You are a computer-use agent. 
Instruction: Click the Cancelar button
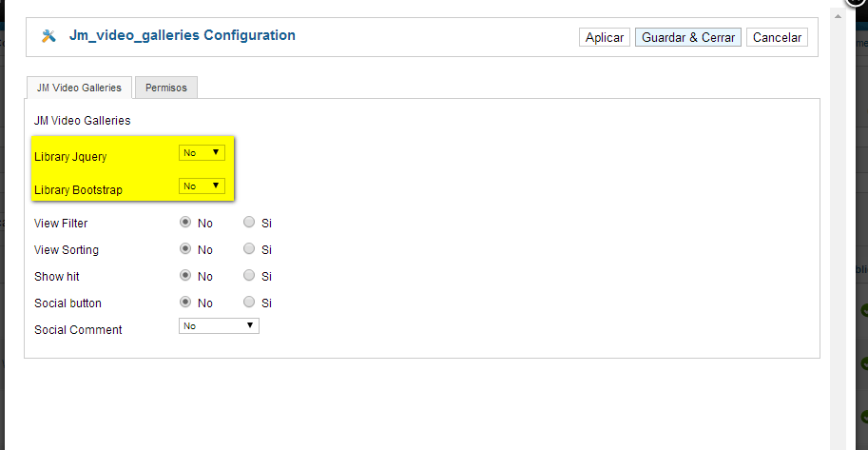tap(778, 38)
